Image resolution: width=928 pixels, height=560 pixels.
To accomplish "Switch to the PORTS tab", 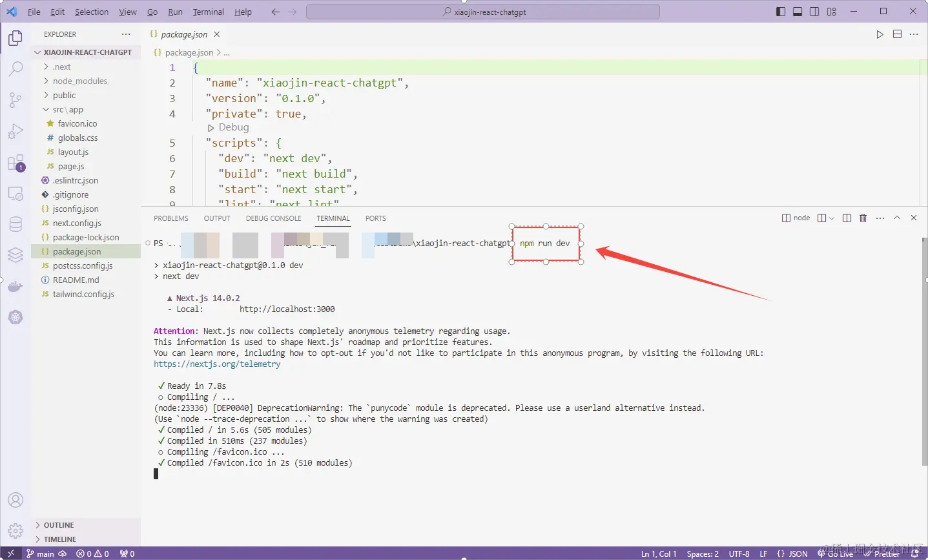I will pyautogui.click(x=375, y=218).
